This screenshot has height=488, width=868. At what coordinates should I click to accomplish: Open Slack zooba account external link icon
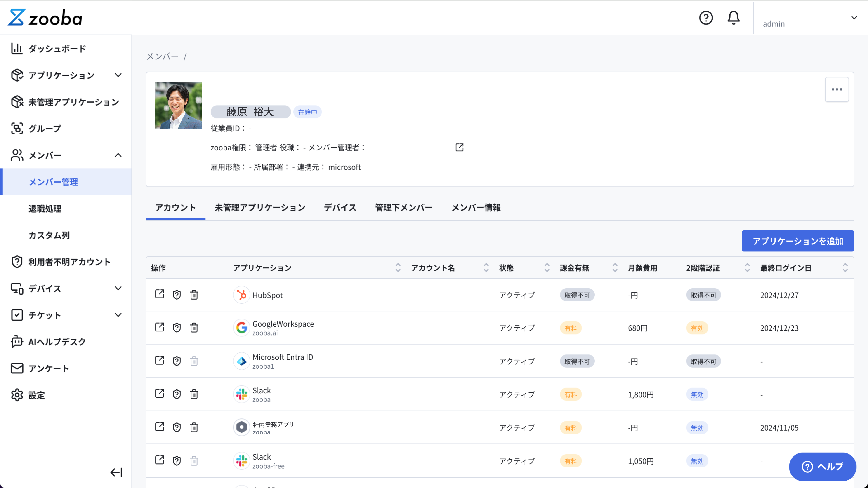click(159, 393)
